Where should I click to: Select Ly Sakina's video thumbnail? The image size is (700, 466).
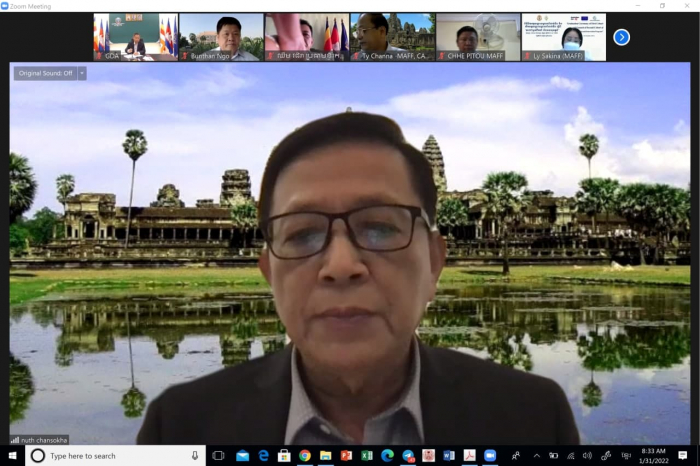tap(564, 37)
